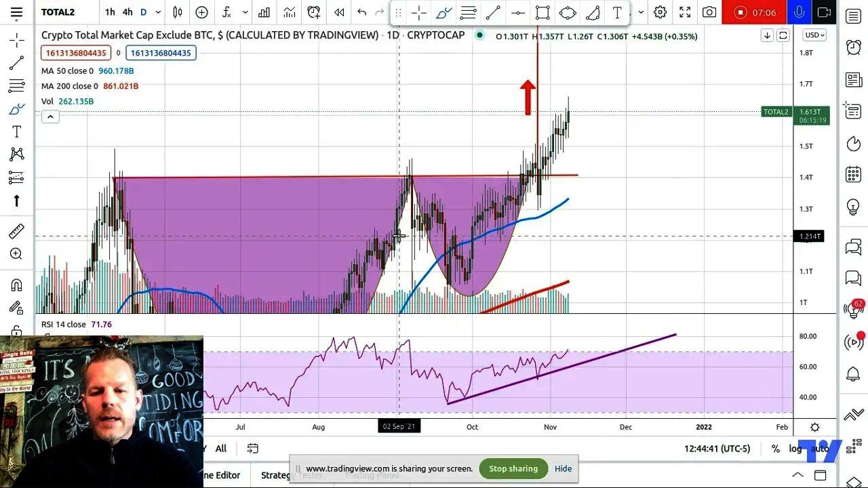Select the ellipse shape tool in floating toolbar
This screenshot has height=488, width=868.
(x=568, y=12)
